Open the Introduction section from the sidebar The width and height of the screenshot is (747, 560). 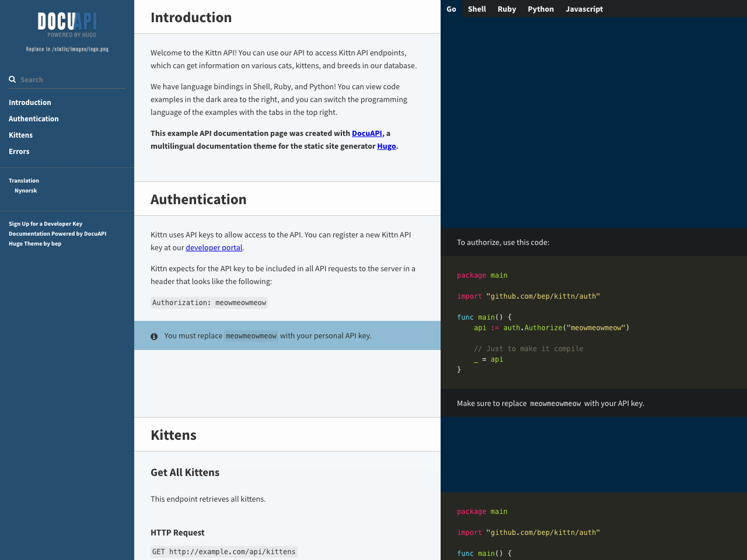click(x=30, y=101)
